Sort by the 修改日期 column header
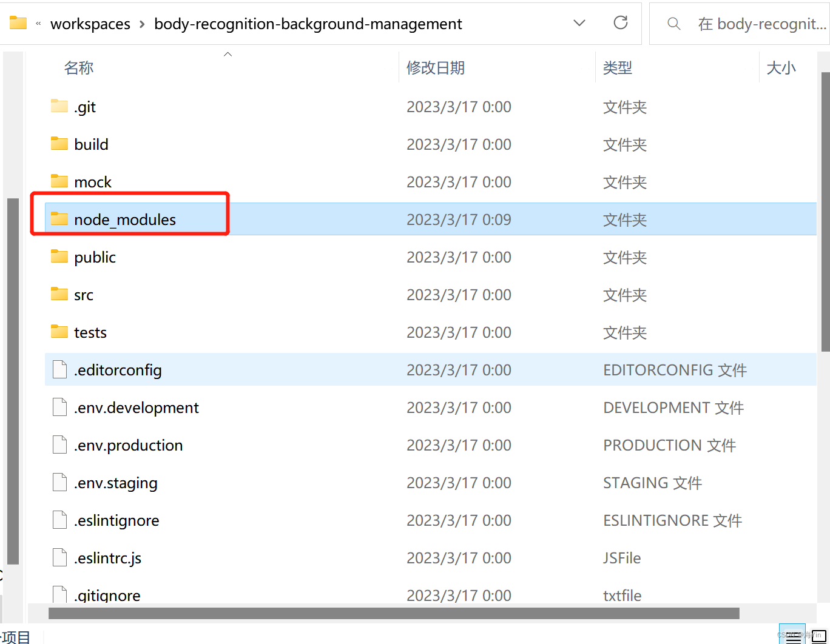The height and width of the screenshot is (644, 830). point(436,67)
